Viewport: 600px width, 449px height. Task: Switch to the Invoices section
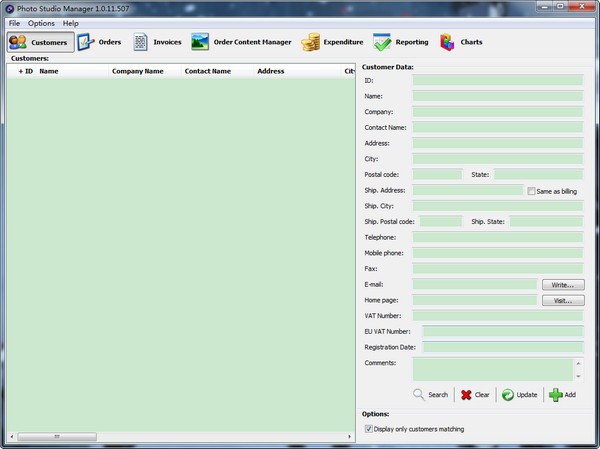158,42
